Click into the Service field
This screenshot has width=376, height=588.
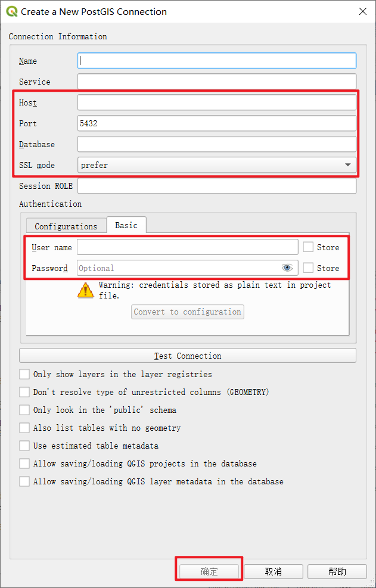[x=217, y=82]
